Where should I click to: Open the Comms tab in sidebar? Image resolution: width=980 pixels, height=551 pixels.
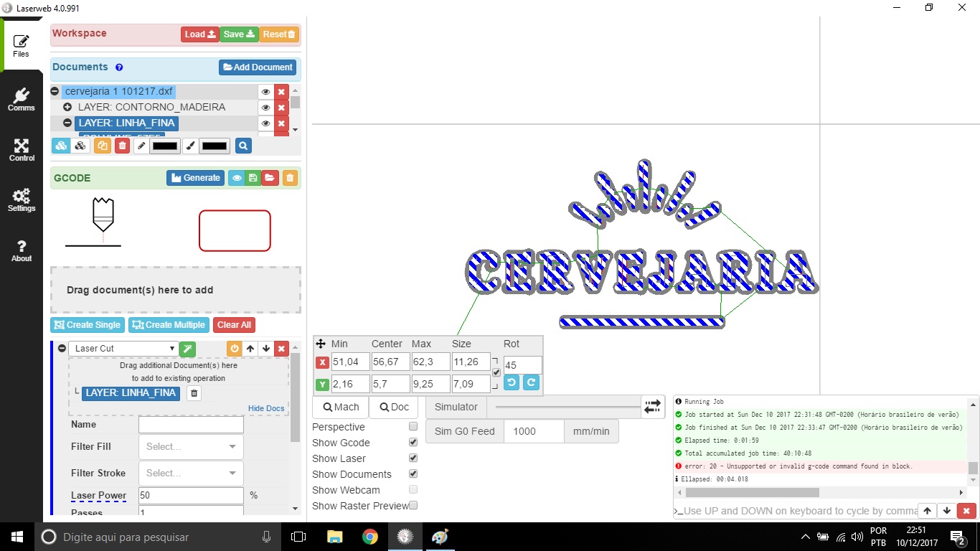coord(22,99)
